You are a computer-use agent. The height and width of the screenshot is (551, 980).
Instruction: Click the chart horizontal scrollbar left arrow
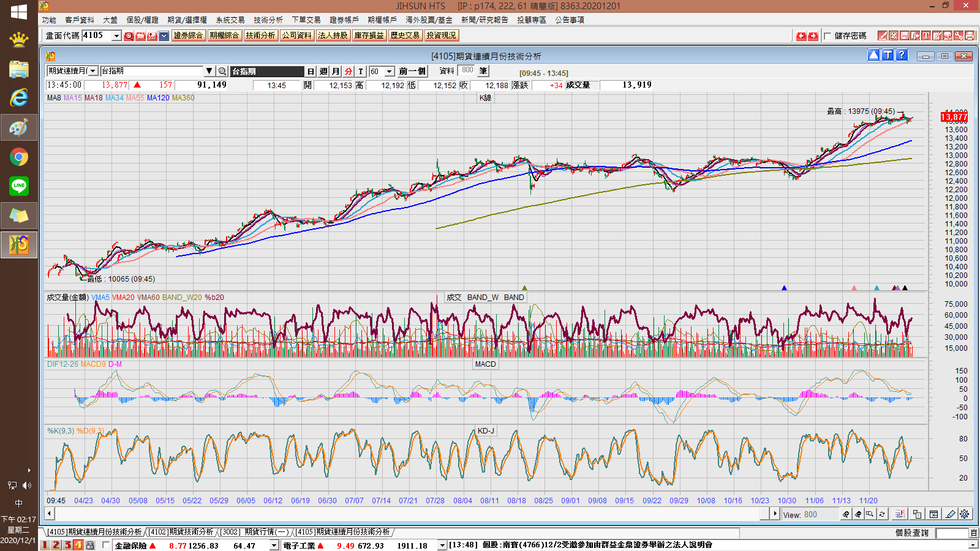[x=50, y=514]
